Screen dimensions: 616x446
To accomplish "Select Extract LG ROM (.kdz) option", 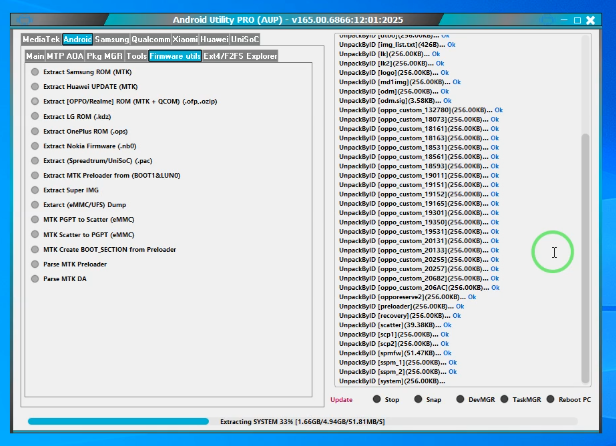I will click(35, 116).
